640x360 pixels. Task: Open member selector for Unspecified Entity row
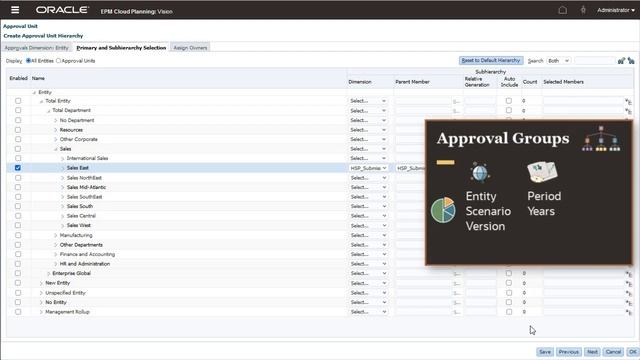[628, 293]
